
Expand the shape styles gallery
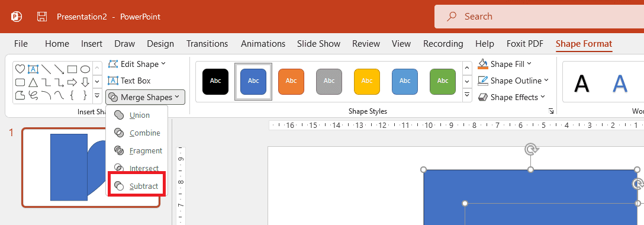[x=467, y=95]
